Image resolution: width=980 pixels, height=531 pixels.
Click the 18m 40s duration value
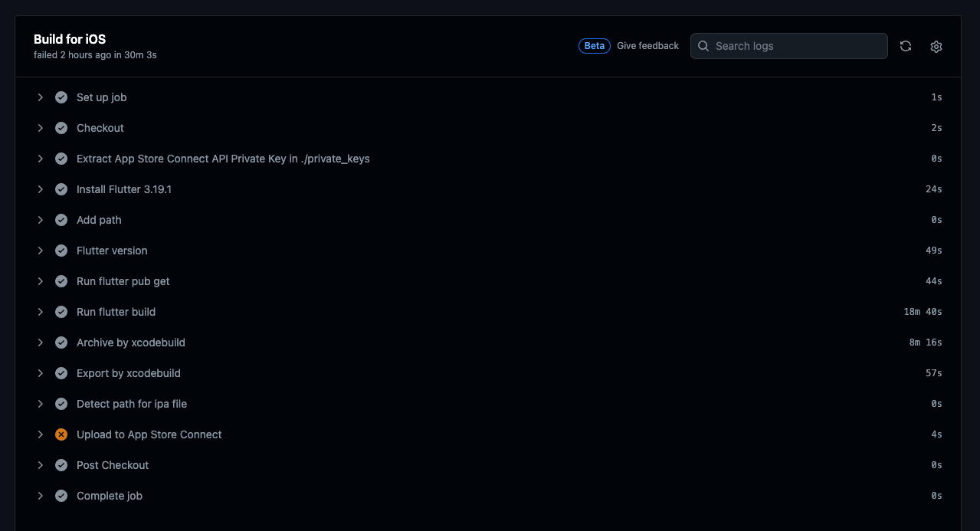[923, 312]
